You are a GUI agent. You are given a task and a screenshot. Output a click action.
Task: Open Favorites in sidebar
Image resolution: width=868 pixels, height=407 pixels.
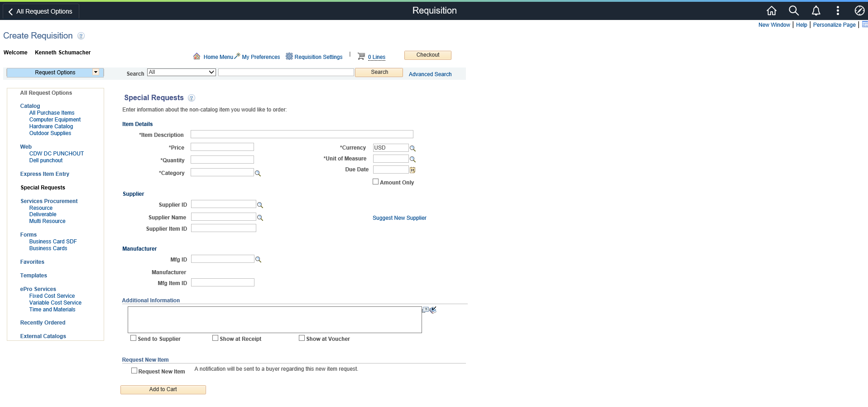(32, 262)
